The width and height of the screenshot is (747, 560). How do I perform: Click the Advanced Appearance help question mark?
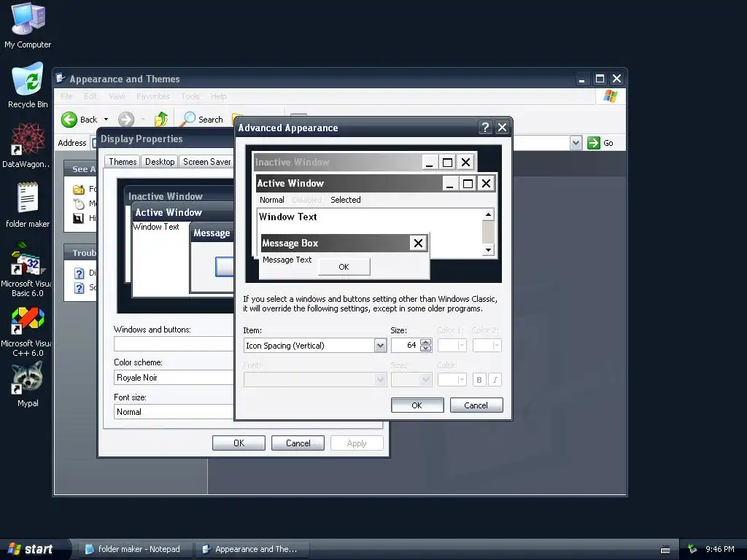(485, 128)
